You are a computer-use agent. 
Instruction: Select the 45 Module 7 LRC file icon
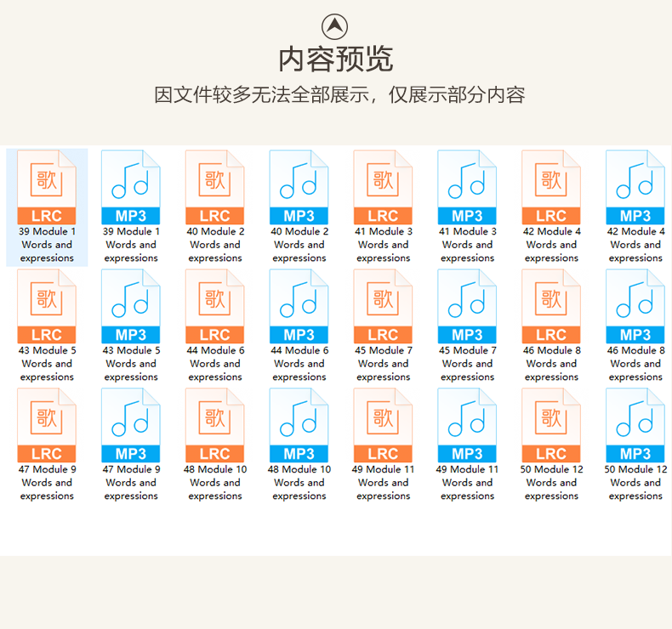click(383, 306)
